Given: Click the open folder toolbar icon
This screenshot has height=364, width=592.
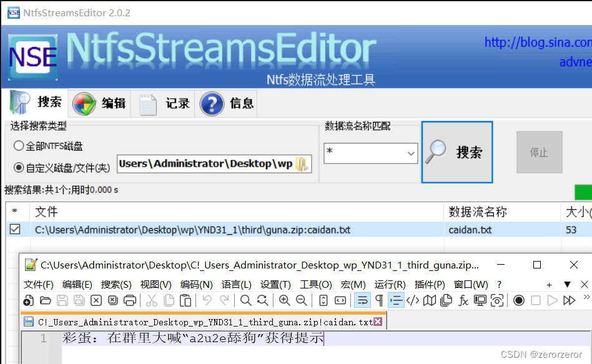Looking at the screenshot, I should click(46, 300).
